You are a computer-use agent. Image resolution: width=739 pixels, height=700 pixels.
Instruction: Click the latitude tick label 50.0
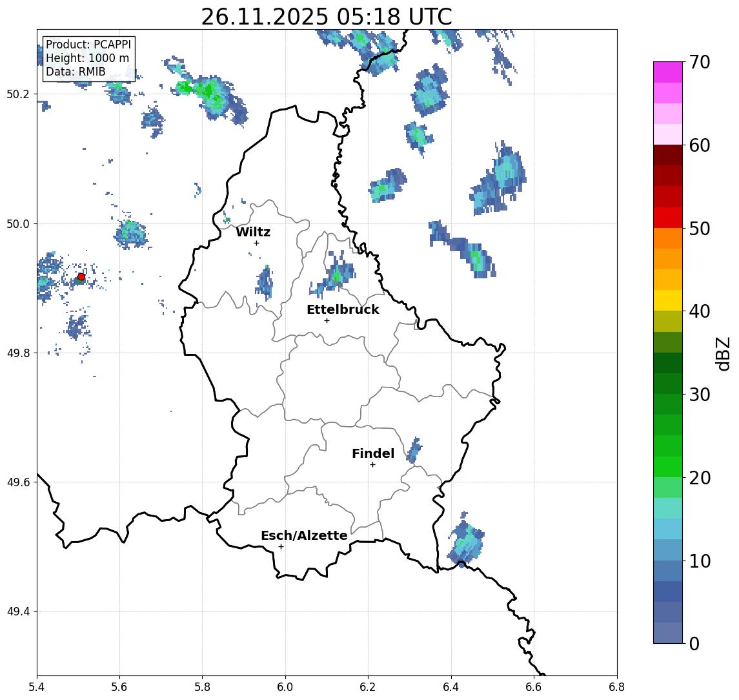tap(18, 223)
